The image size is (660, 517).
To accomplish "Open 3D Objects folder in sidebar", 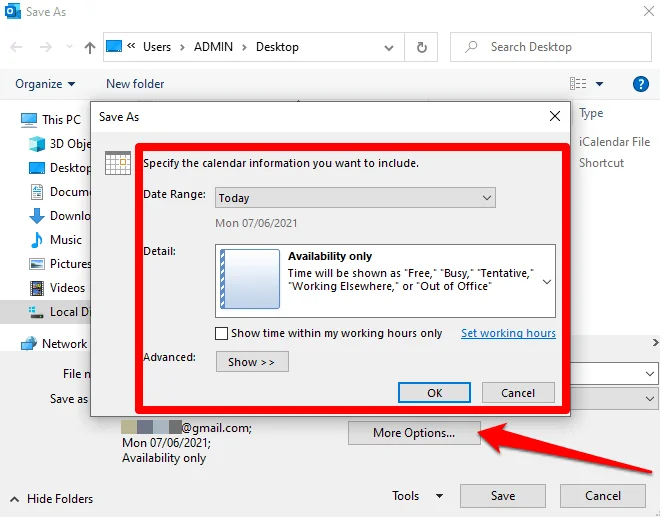I will point(59,144).
